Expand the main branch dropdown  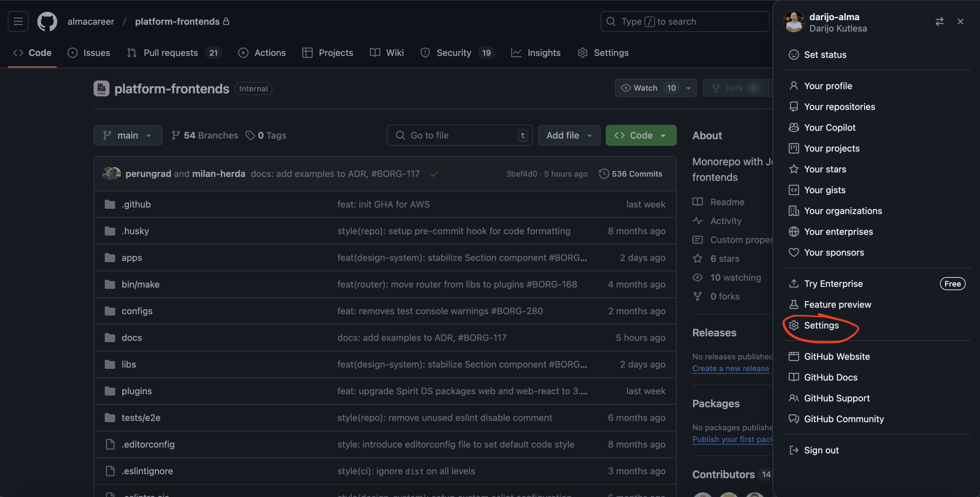click(128, 136)
